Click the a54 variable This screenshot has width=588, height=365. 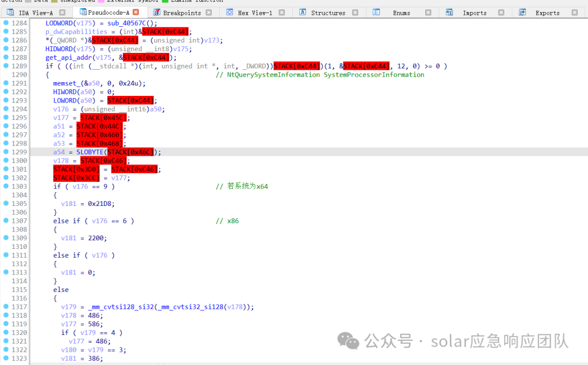point(59,153)
